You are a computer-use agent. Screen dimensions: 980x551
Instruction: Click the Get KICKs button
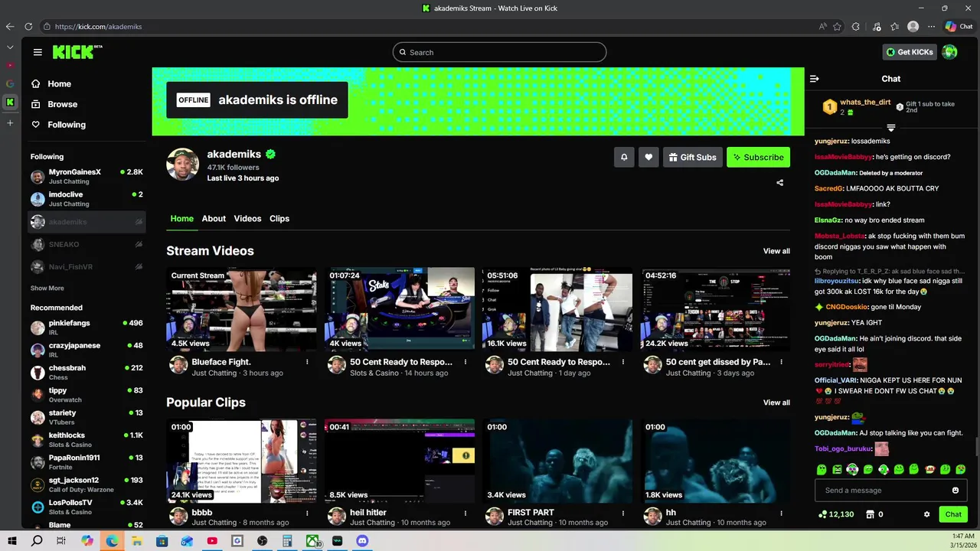(910, 52)
